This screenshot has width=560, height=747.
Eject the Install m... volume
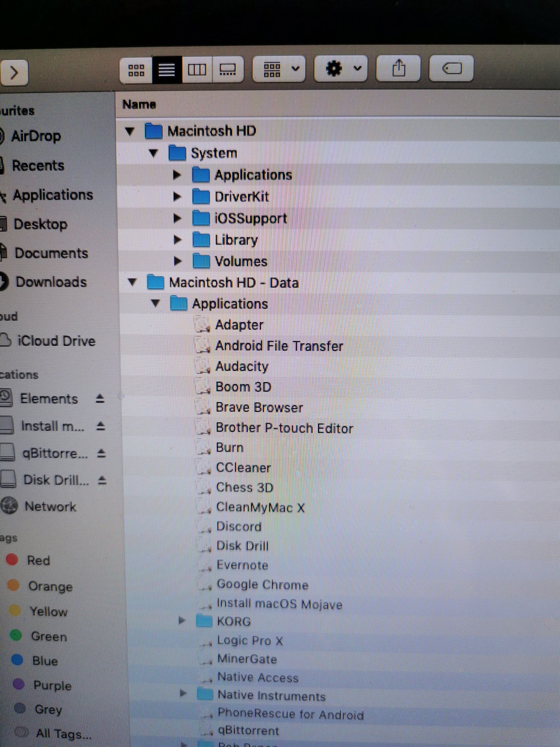[x=101, y=426]
